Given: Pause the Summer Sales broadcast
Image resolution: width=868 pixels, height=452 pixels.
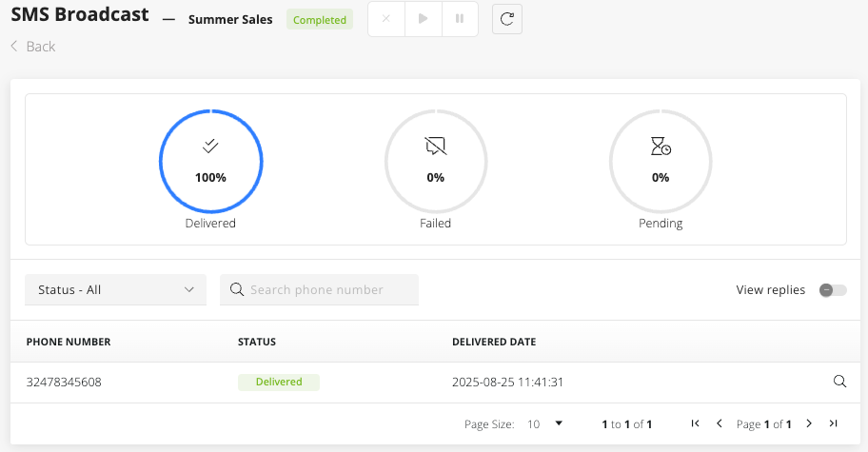Looking at the screenshot, I should 460,19.
